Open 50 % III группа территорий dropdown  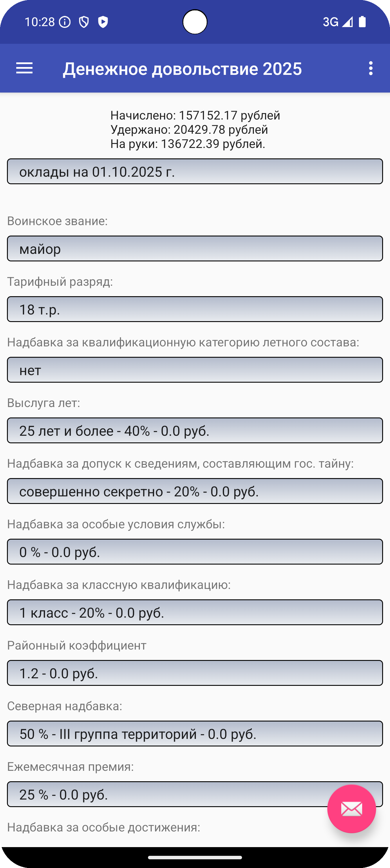195,734
